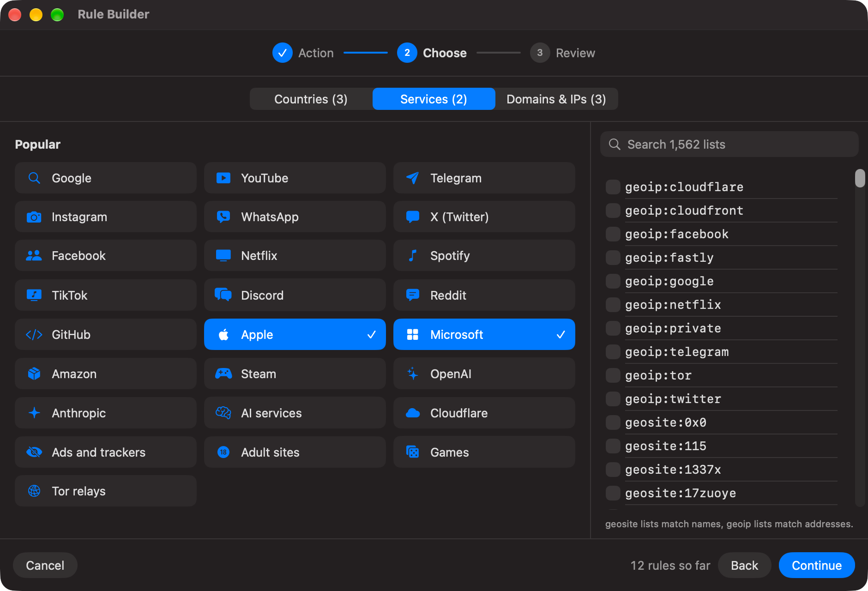Screen dimensions: 868x591
Task: Click the Cloudflare cloud icon
Action: tap(412, 413)
